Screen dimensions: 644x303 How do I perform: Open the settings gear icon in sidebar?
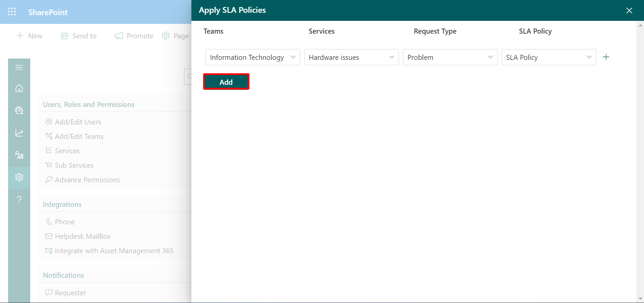19,177
